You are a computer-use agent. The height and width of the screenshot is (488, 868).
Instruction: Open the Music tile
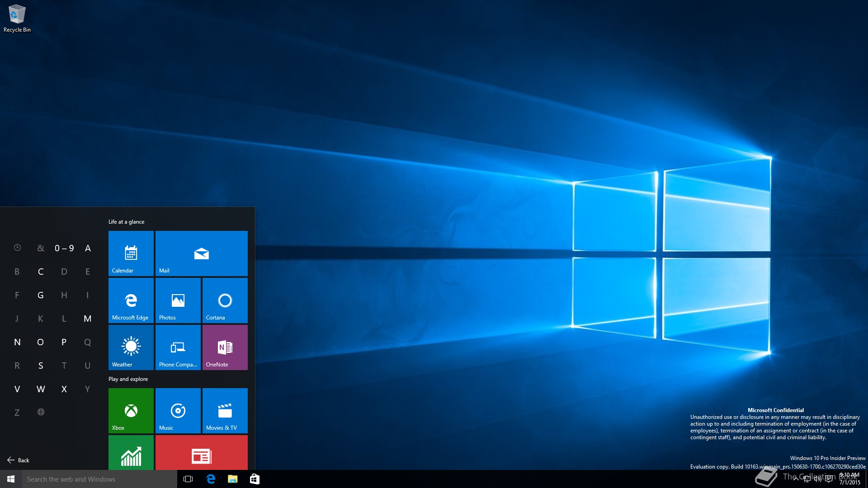coord(178,411)
